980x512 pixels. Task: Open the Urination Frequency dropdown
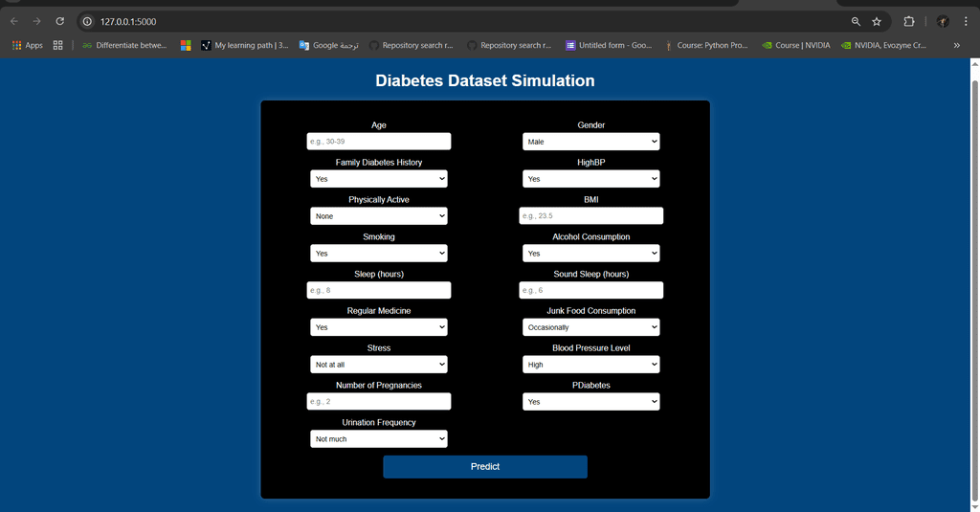[379, 439]
